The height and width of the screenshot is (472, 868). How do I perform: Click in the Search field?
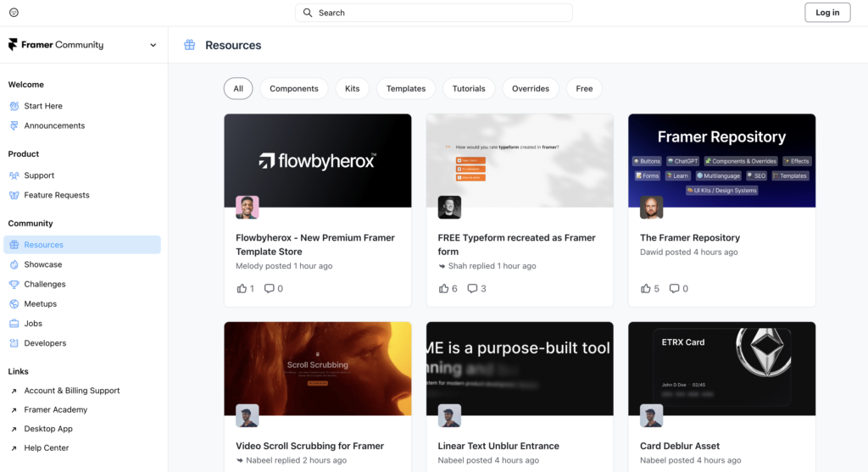434,12
